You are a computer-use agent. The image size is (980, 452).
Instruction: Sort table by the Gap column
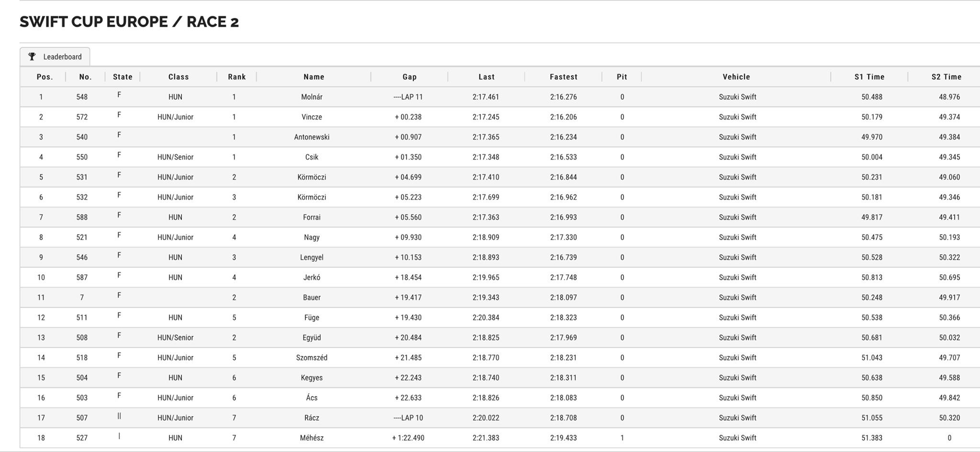click(x=410, y=77)
